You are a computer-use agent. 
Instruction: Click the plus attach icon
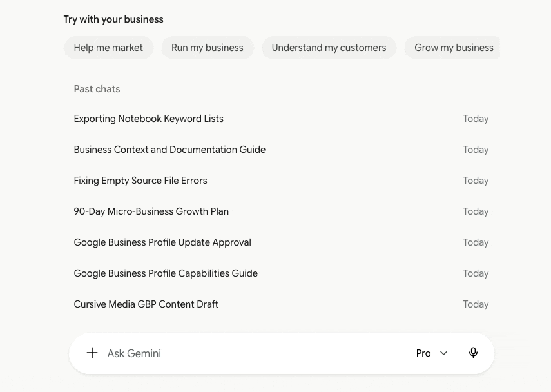pos(92,353)
